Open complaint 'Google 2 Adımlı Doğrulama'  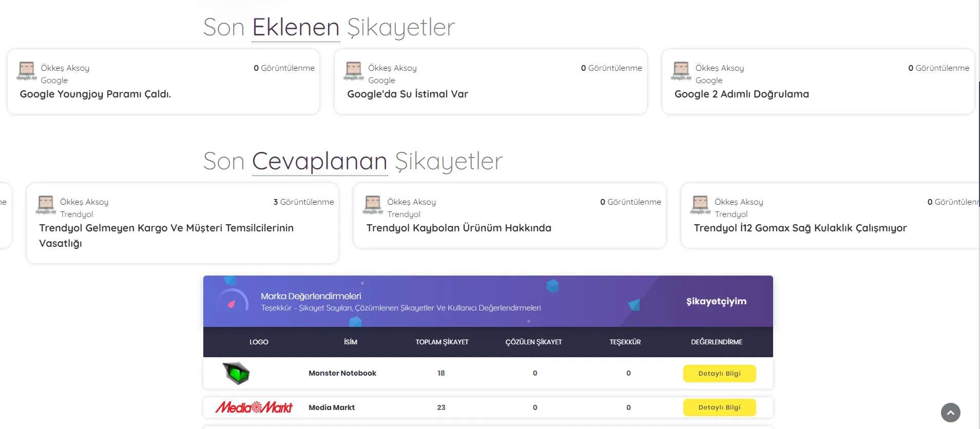pos(742,94)
